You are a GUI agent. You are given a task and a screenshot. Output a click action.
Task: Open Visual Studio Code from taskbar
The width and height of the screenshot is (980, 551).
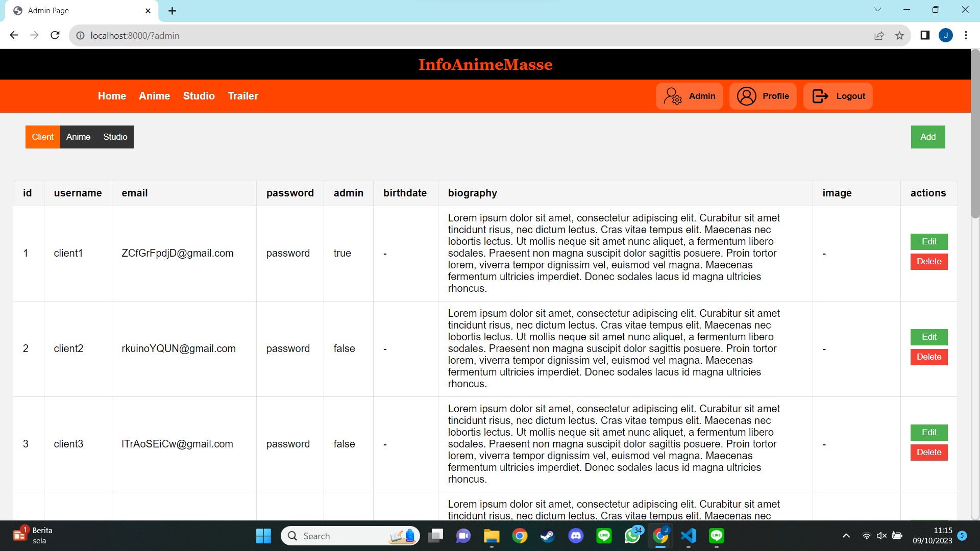[x=689, y=536]
